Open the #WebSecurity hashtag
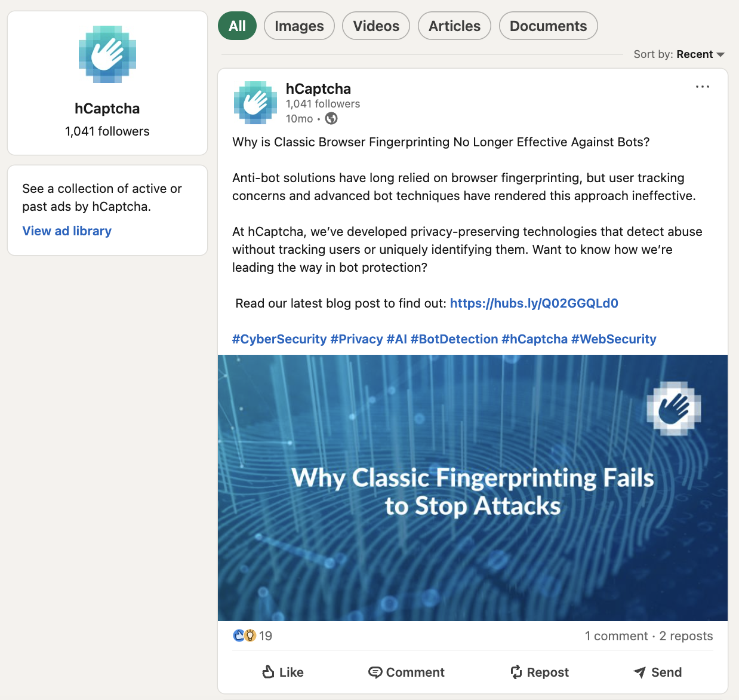 pos(614,339)
